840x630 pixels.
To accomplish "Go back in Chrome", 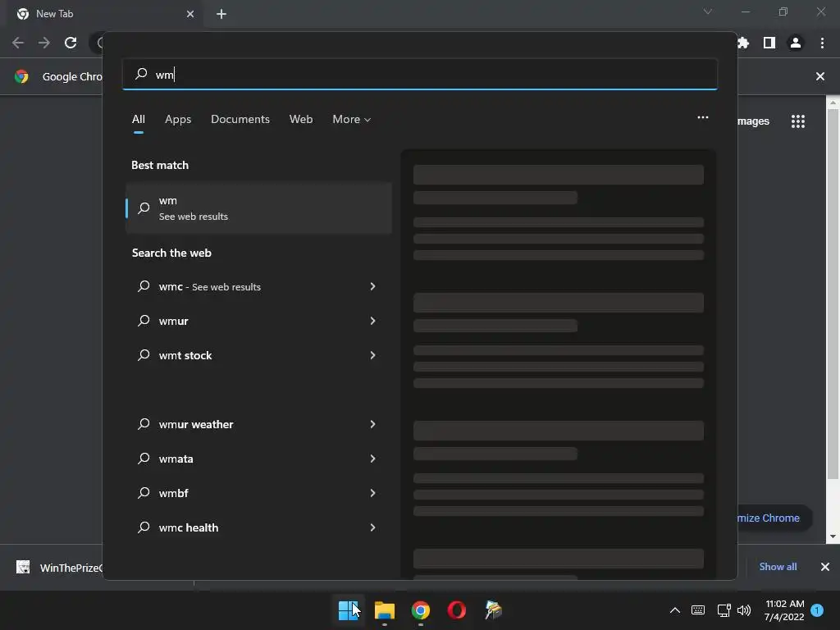I will tap(18, 43).
